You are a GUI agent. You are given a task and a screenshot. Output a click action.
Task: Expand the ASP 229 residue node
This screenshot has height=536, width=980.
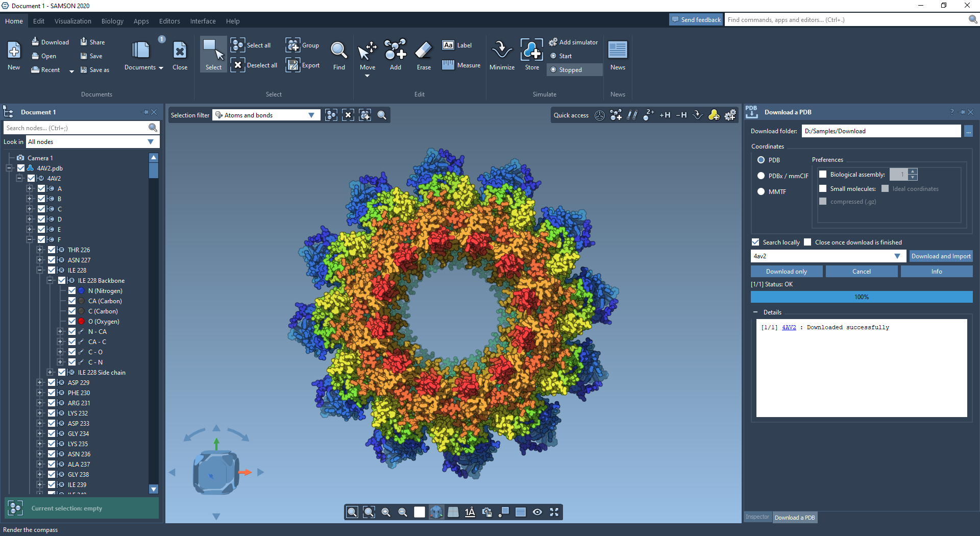click(x=40, y=382)
